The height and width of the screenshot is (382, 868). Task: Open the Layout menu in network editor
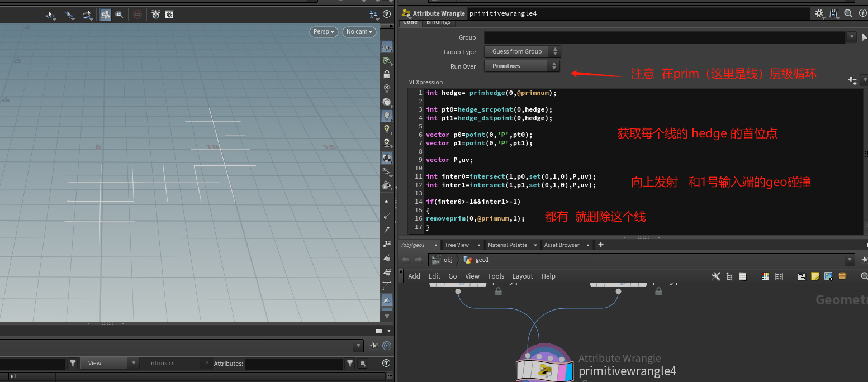522,276
